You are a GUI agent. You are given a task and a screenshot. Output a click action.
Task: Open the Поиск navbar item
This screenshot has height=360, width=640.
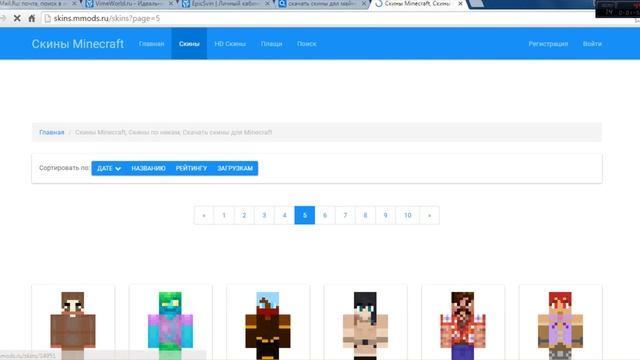pyautogui.click(x=307, y=44)
